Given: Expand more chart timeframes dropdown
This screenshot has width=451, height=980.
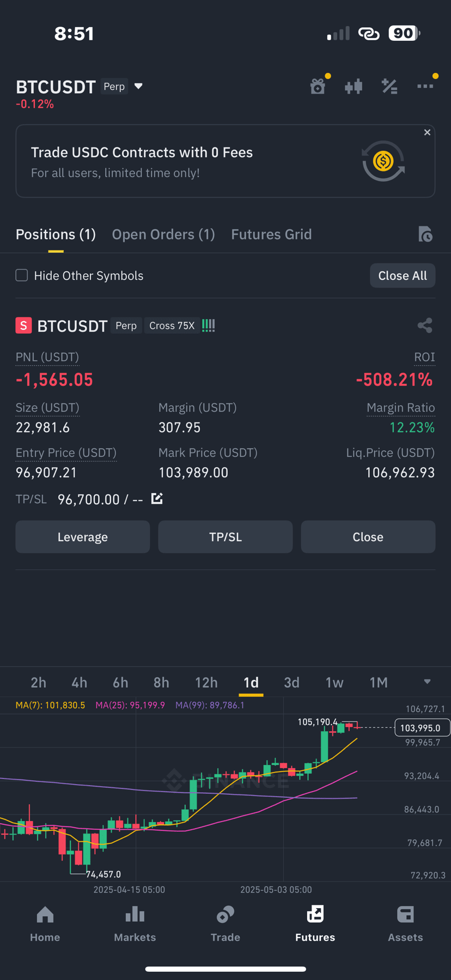Looking at the screenshot, I should (427, 682).
